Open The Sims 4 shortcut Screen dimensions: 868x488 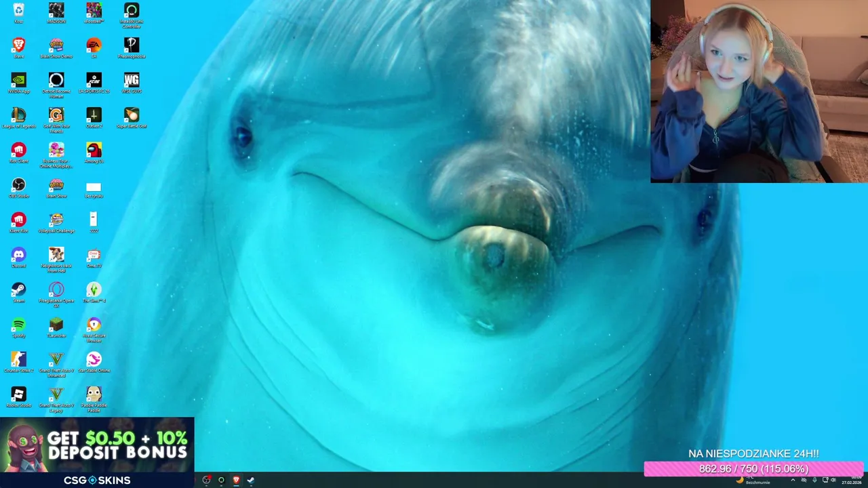coord(94,293)
